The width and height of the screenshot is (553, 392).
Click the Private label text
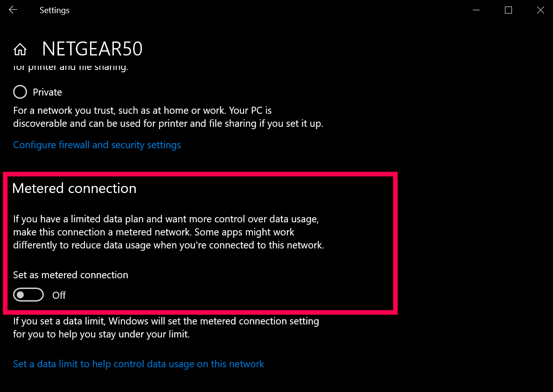point(47,92)
